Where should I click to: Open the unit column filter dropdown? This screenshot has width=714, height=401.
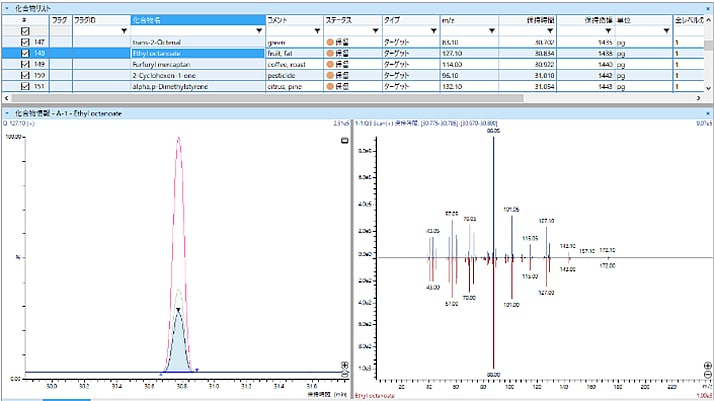[x=667, y=31]
